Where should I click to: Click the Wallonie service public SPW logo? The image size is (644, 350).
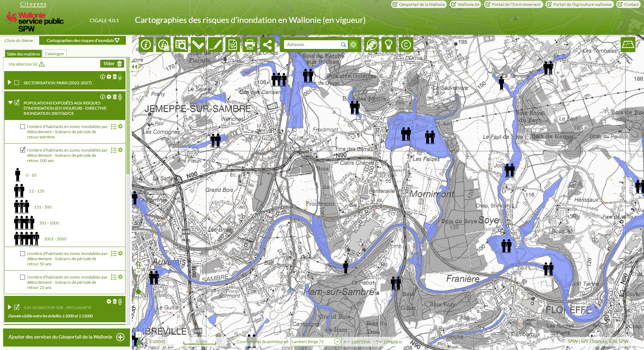coord(35,22)
